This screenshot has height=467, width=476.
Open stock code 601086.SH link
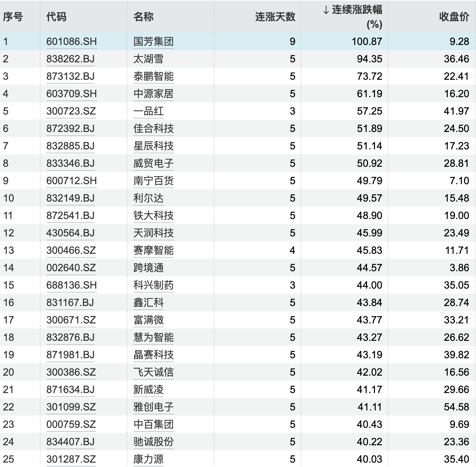point(71,42)
